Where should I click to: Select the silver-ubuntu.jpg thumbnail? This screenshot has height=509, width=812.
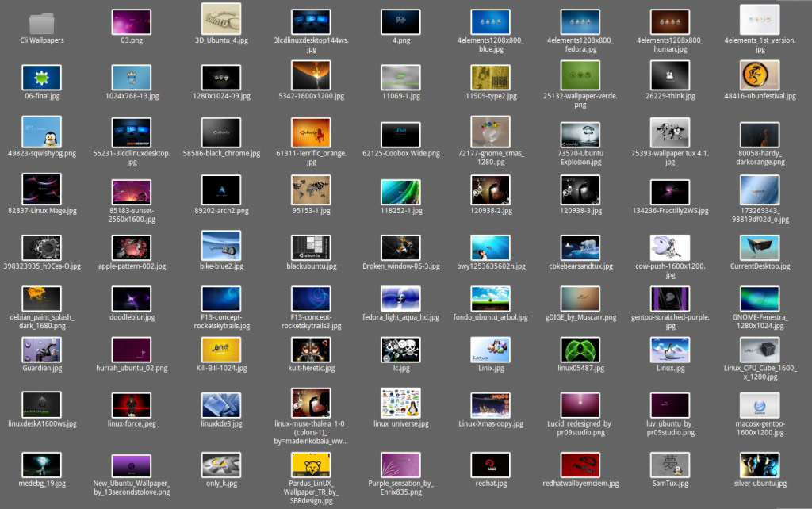click(x=759, y=464)
